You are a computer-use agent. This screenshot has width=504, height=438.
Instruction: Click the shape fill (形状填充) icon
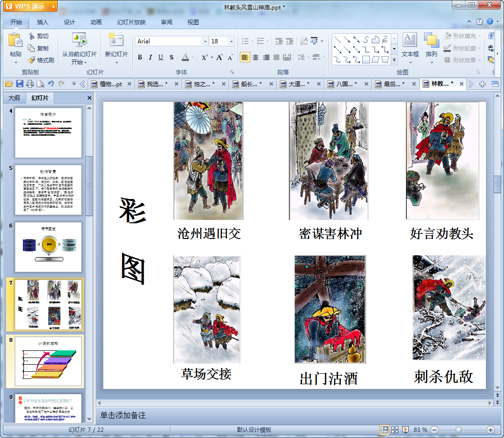point(447,36)
